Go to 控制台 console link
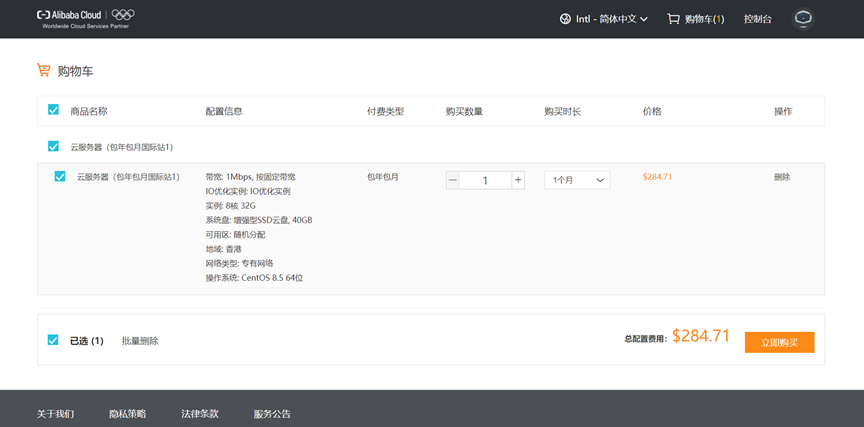Screen dimensions: 864x427 point(758,19)
